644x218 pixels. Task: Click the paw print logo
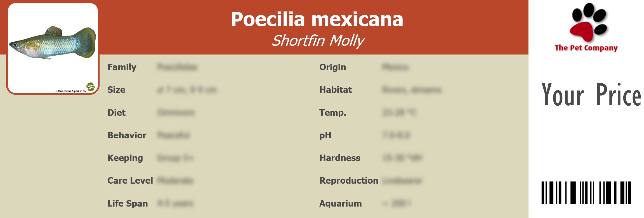tap(588, 22)
